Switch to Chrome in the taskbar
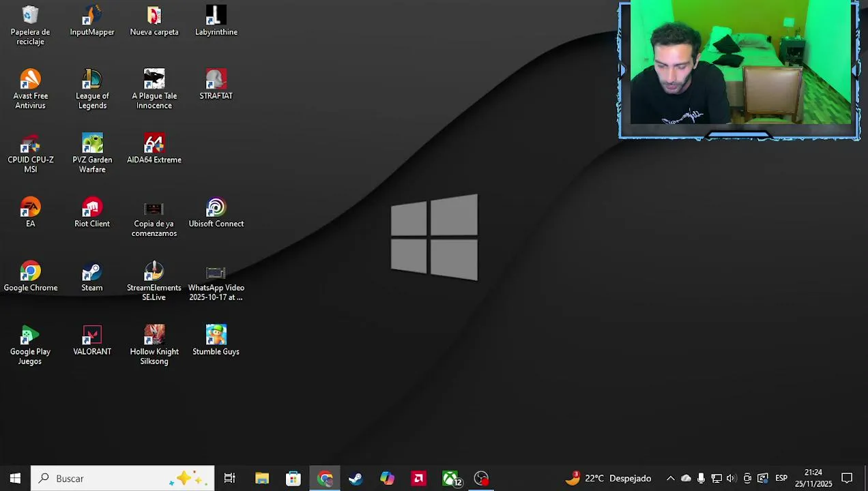The image size is (868, 491). tap(325, 478)
